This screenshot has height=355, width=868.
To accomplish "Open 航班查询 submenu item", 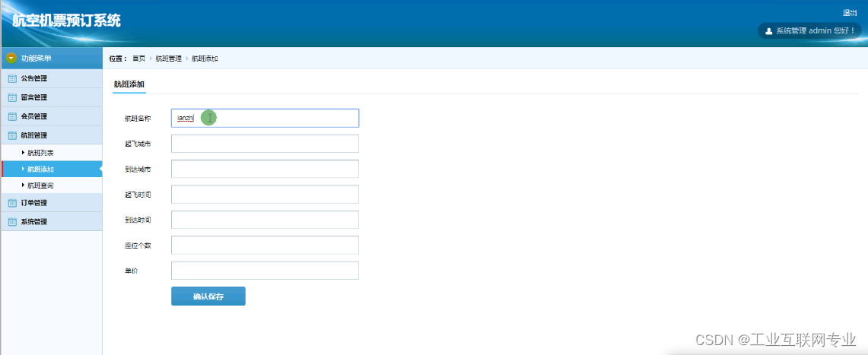I will (52, 185).
